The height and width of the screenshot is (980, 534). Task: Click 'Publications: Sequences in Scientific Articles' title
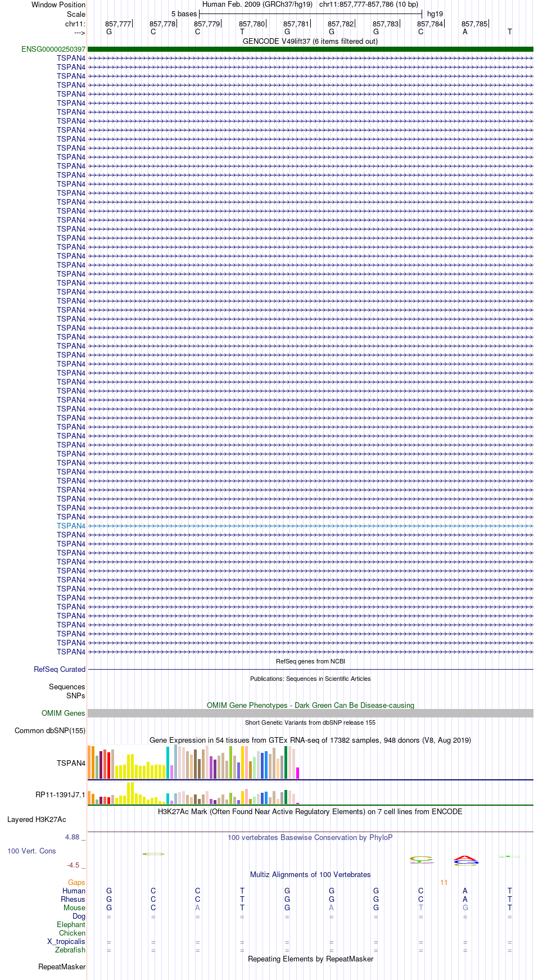click(310, 679)
